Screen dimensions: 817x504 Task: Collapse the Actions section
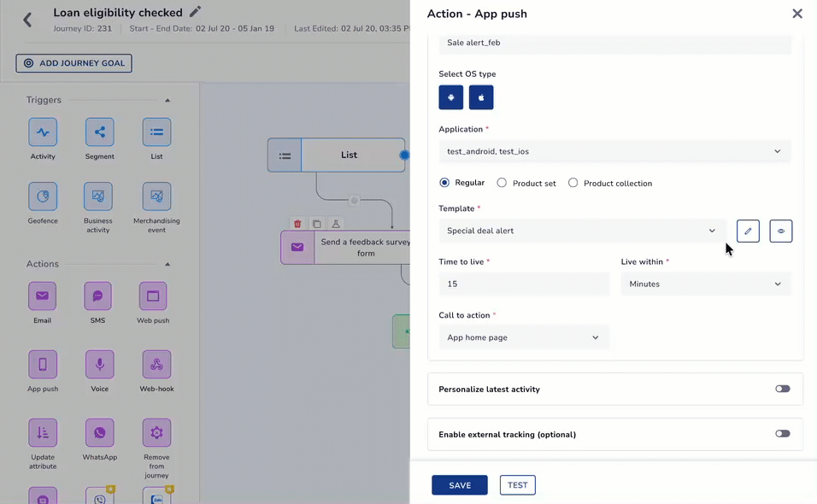coord(168,264)
